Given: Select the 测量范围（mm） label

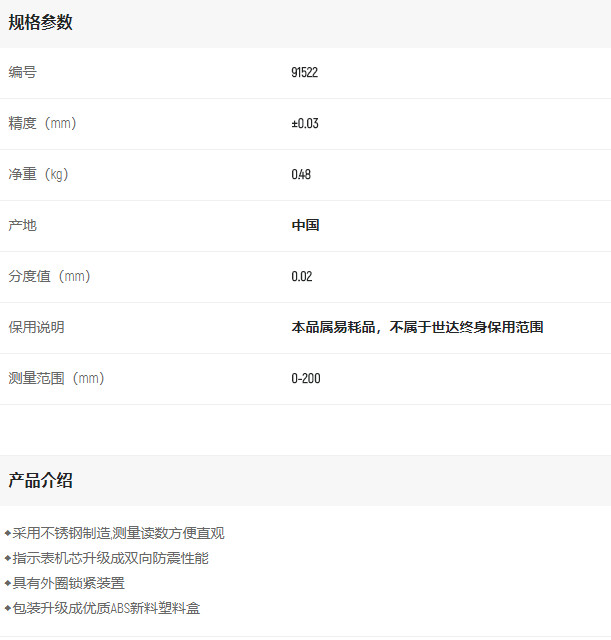Looking at the screenshot, I should (x=57, y=378).
